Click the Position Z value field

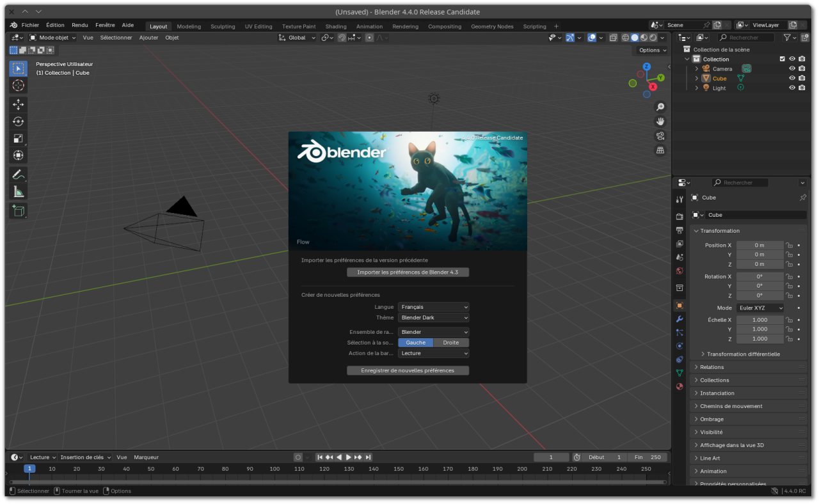759,264
